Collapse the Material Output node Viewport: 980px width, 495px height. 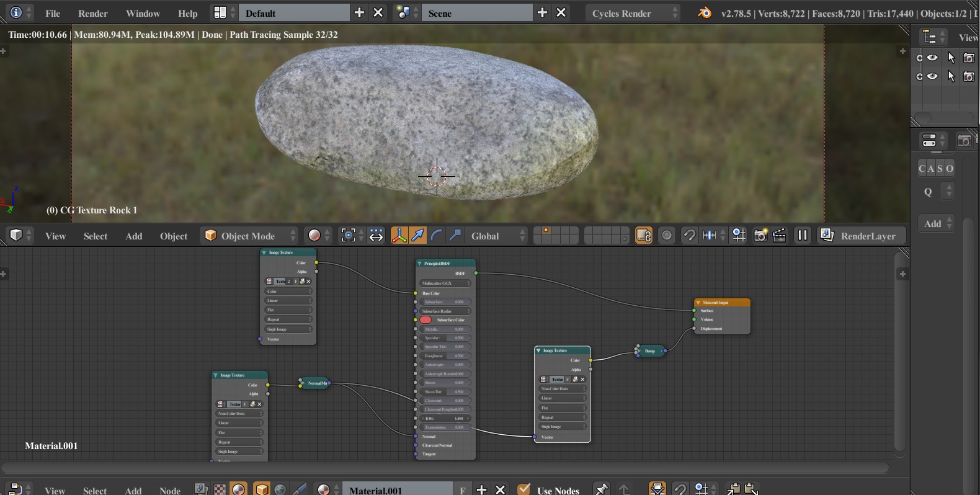pos(698,303)
